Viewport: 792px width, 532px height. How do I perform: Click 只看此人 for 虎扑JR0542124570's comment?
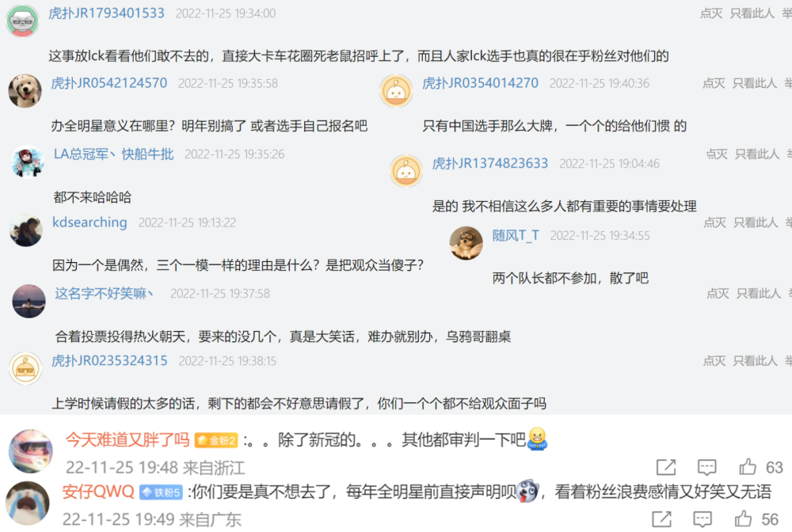coord(755,83)
